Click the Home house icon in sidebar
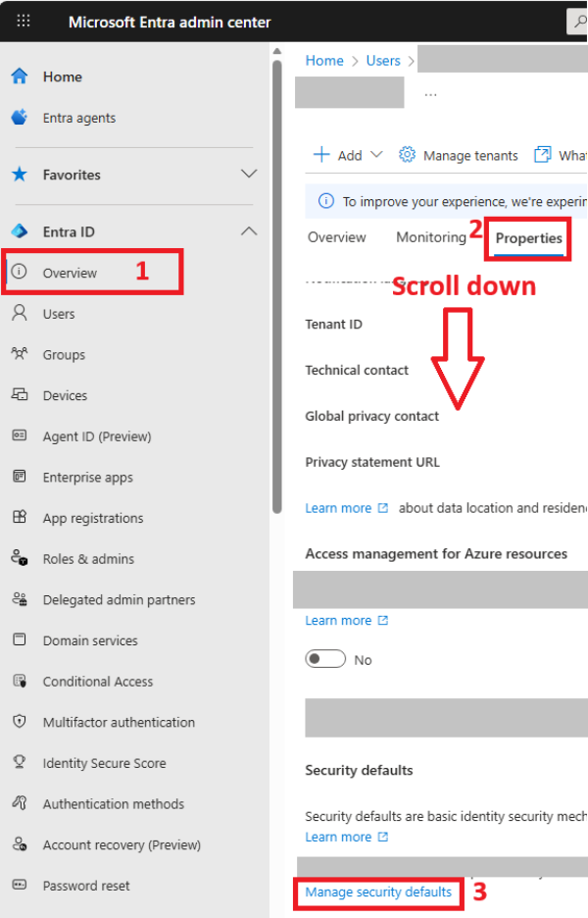The width and height of the screenshot is (588, 918). pos(20,76)
